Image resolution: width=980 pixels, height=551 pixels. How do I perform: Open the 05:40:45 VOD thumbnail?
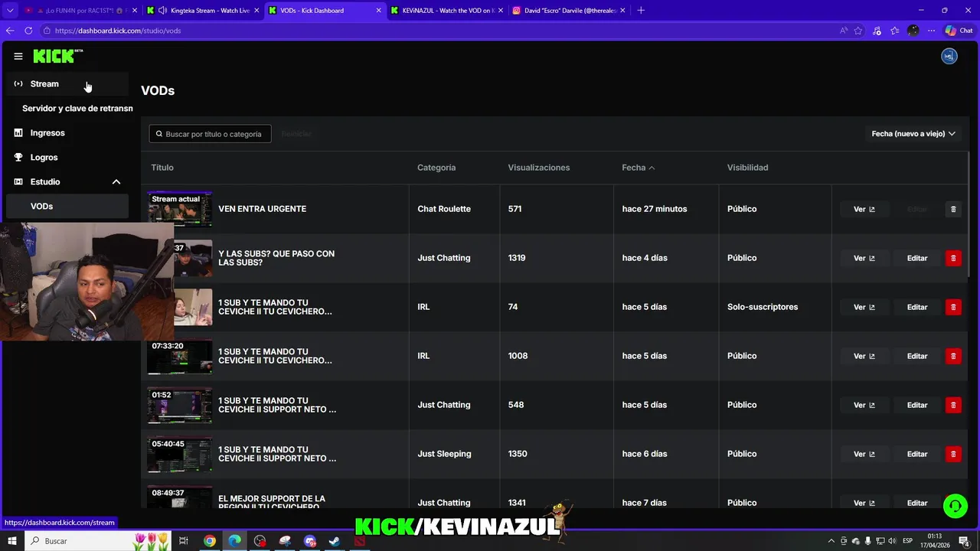point(180,454)
